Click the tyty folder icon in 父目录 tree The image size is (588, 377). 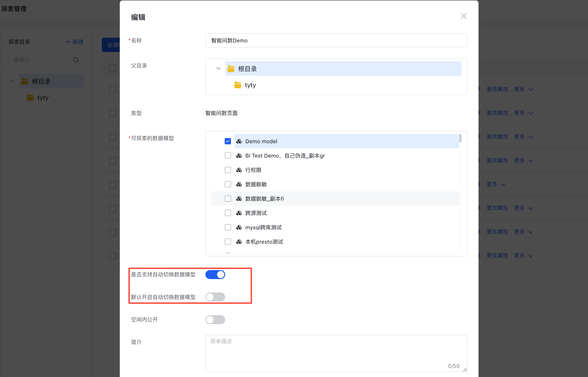coord(237,85)
